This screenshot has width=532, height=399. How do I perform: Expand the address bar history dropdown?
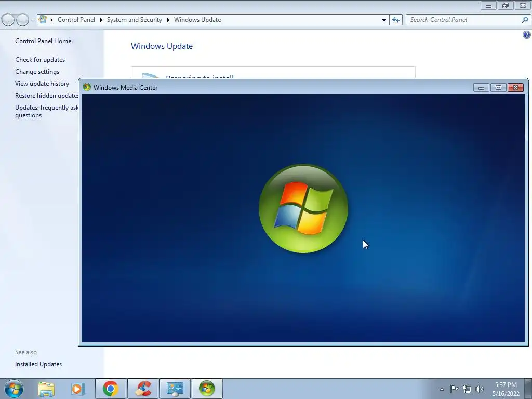point(384,20)
